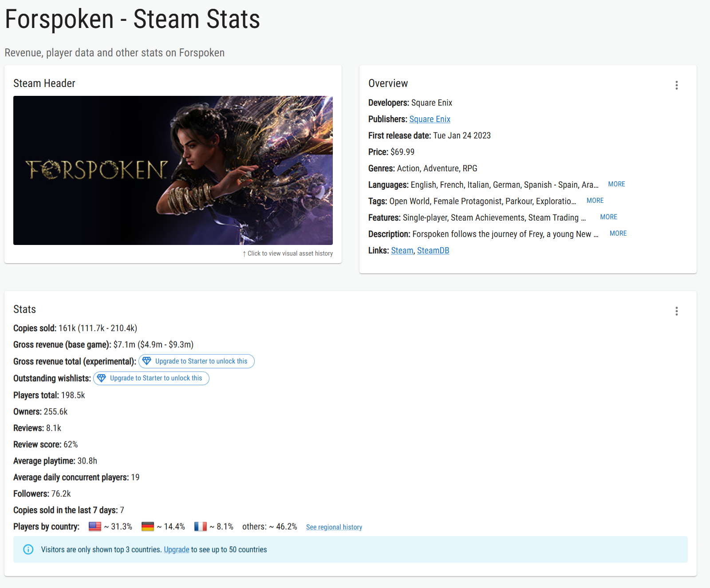Screen dimensions: 710x588
Task: Click 'Copies sold in the last 7 days: 7'
Action: click(x=69, y=510)
